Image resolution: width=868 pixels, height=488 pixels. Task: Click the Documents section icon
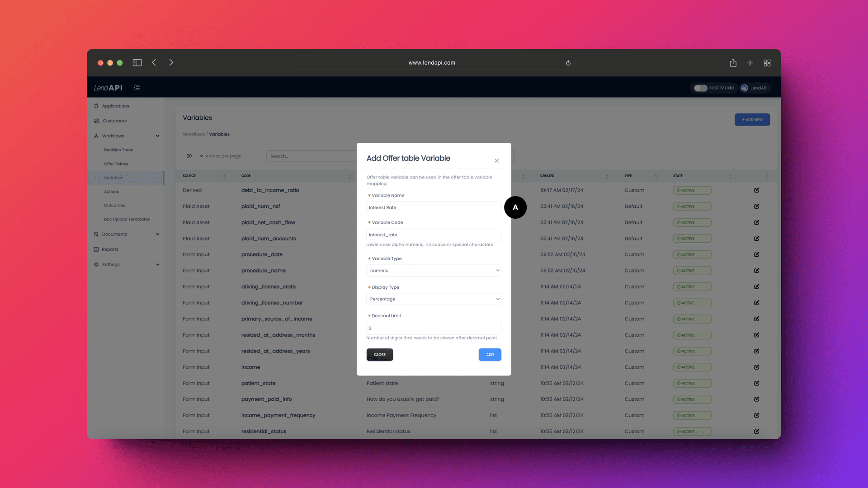[x=97, y=234]
